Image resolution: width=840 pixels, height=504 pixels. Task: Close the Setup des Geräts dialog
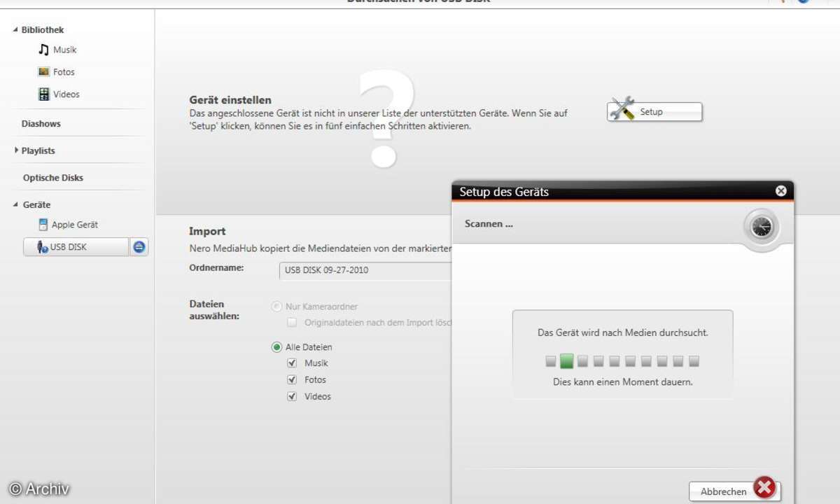coord(780,191)
